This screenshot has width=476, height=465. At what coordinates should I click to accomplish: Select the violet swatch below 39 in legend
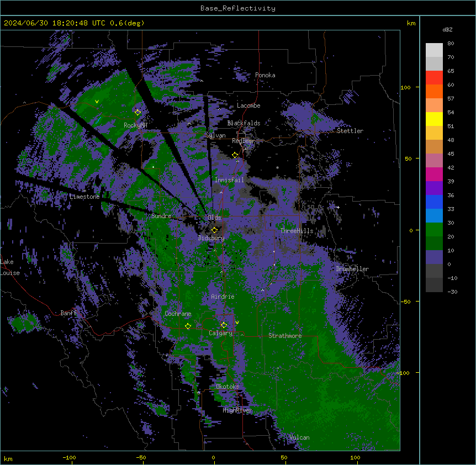(x=434, y=188)
